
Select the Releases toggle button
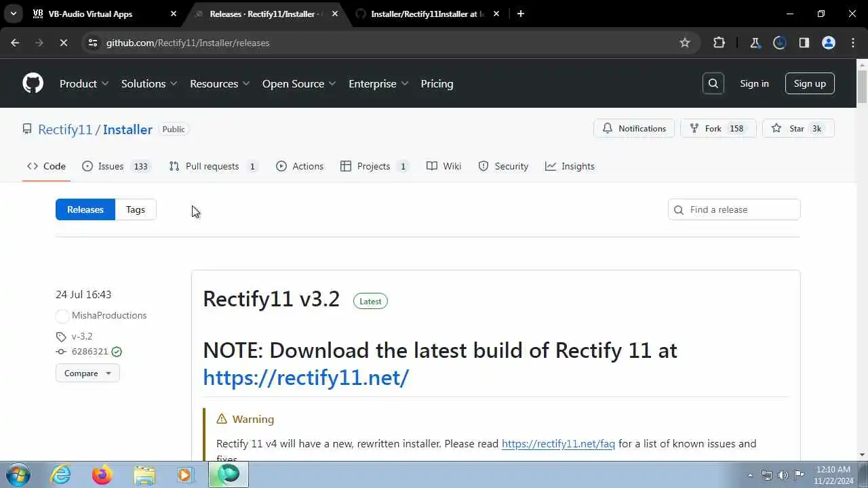tap(85, 209)
